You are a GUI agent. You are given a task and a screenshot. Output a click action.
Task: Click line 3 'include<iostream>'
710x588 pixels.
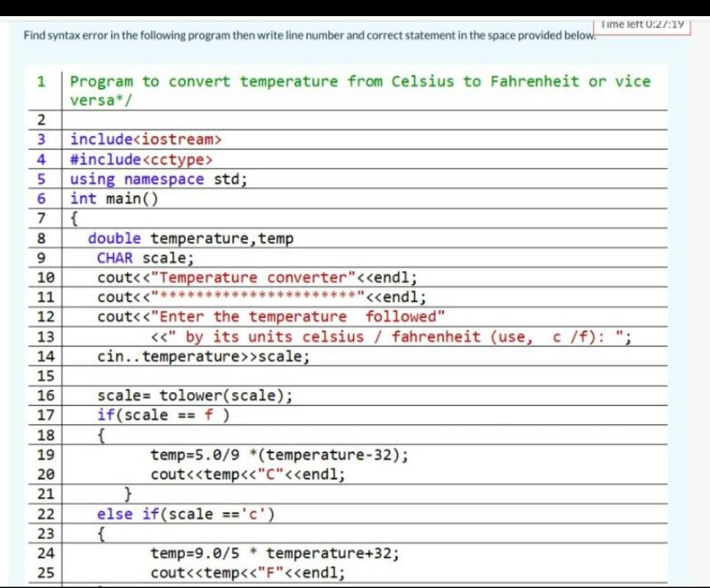(x=146, y=139)
